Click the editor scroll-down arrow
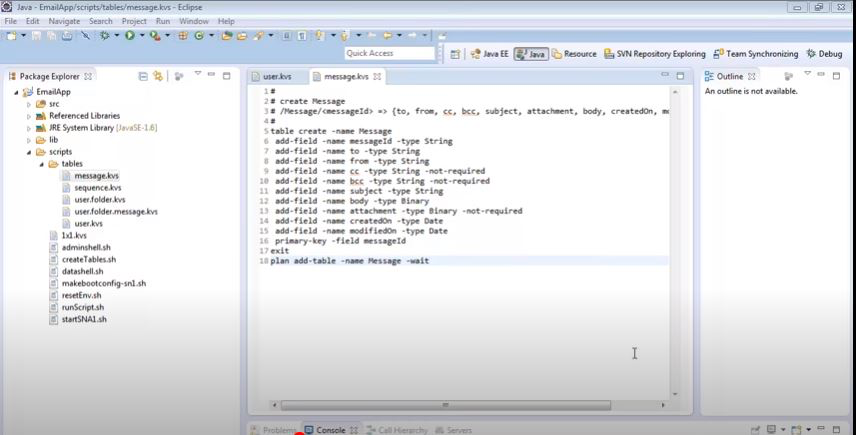The width and height of the screenshot is (856, 435). pos(675,394)
